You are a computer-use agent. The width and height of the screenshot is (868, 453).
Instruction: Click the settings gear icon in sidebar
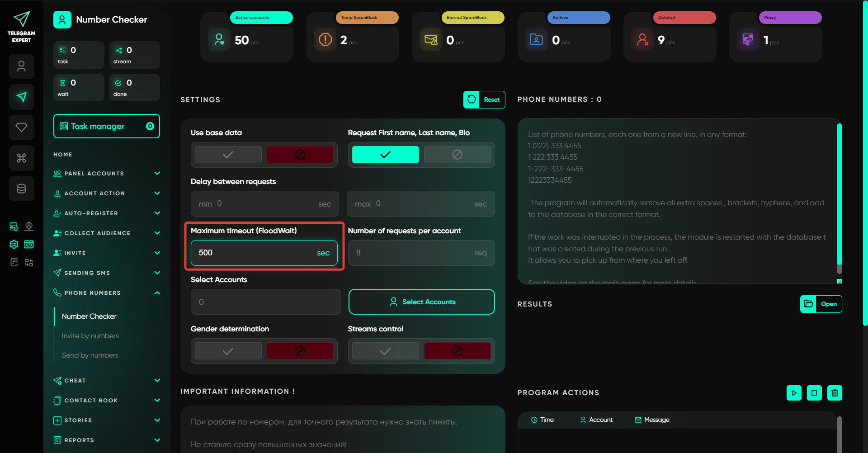[x=14, y=245]
